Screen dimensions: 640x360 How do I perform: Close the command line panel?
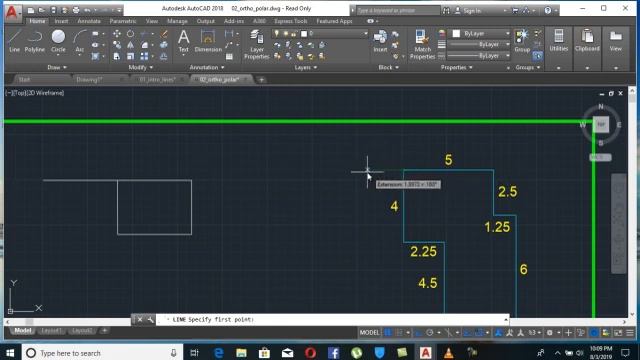(140, 320)
